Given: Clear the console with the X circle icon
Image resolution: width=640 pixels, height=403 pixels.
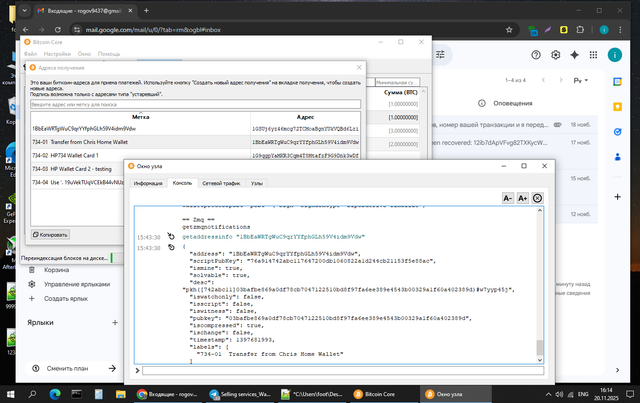Looking at the screenshot, I should click(538, 198).
